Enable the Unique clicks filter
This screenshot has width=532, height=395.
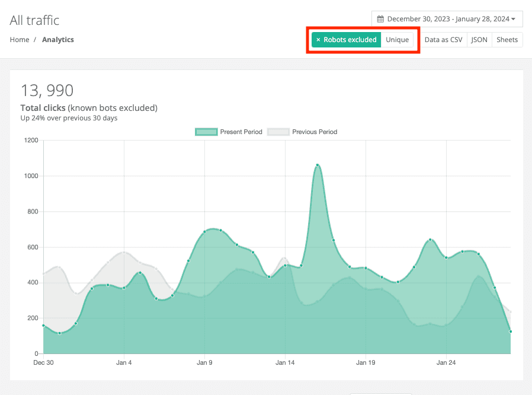pos(397,40)
